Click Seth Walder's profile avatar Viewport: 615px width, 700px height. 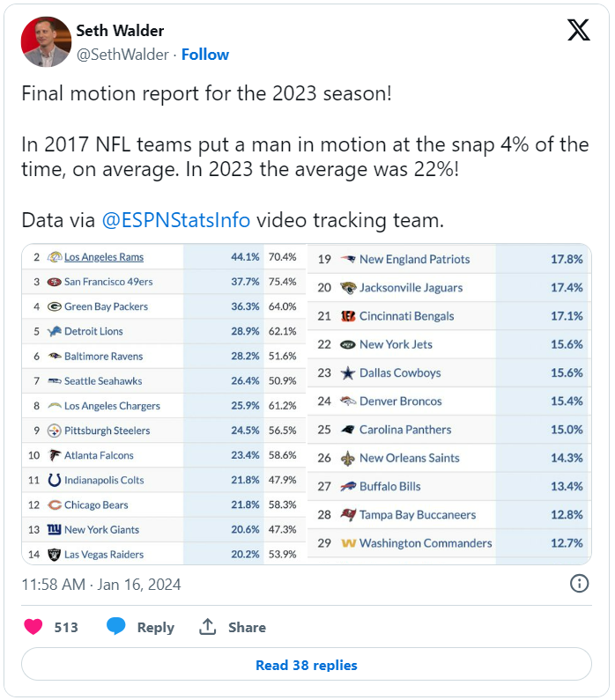46,41
